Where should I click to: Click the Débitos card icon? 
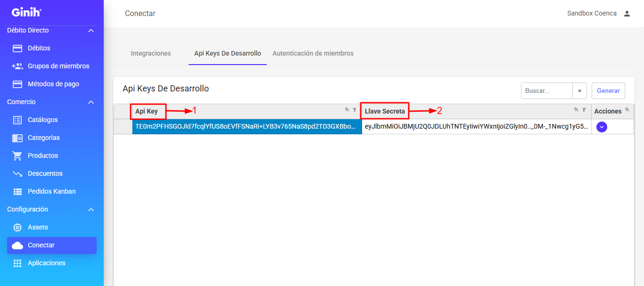click(x=17, y=48)
